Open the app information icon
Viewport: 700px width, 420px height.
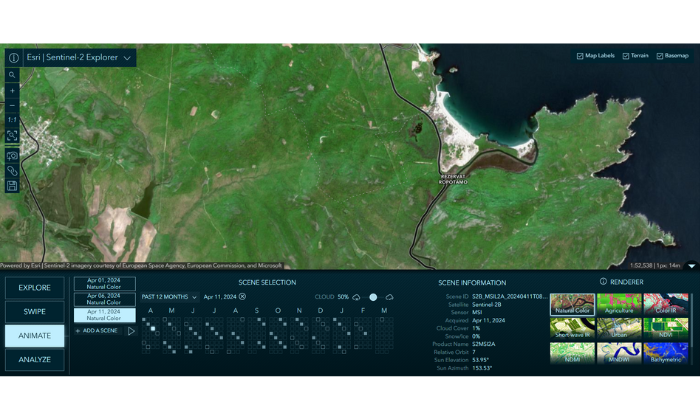point(14,58)
